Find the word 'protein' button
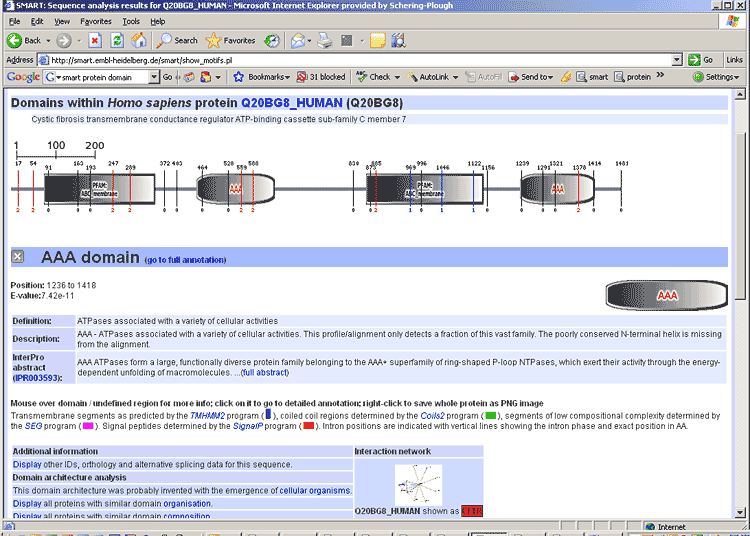The width and height of the screenshot is (750, 536). tap(633, 77)
